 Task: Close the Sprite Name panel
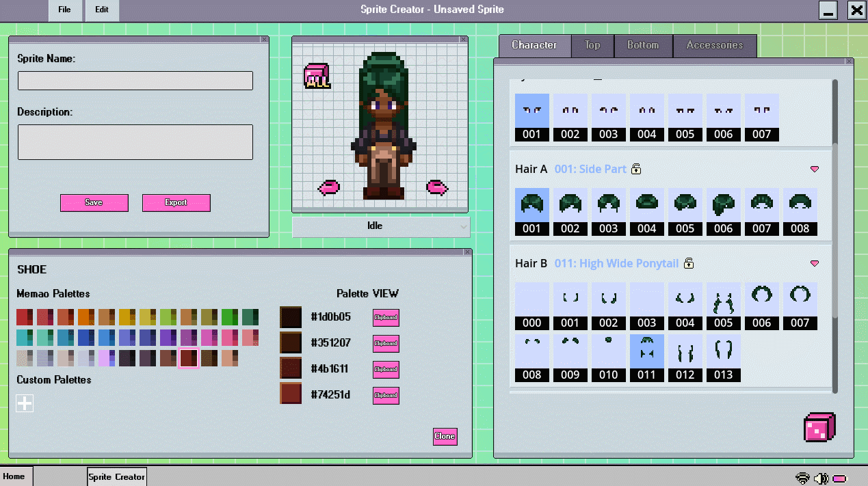(265, 40)
